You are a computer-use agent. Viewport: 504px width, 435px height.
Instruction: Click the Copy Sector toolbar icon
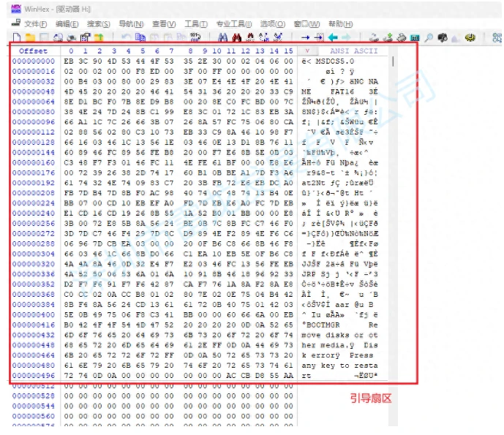[x=140, y=37]
